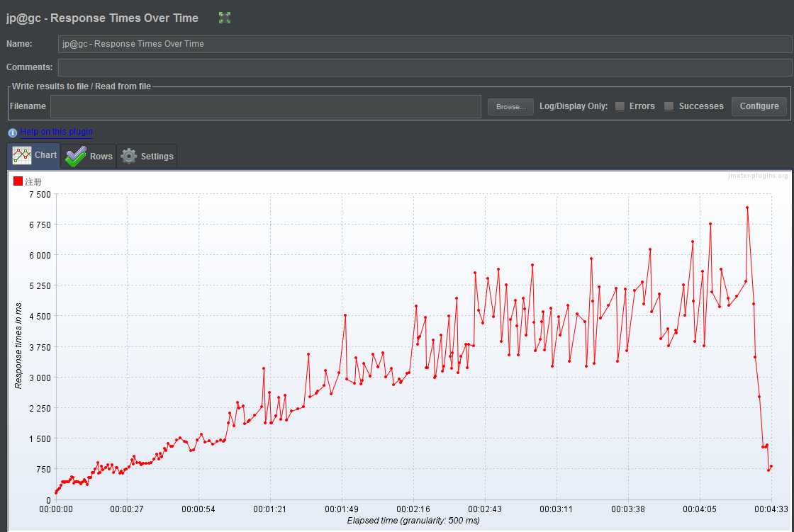Viewport: 794px width, 532px height.
Task: Click the Elapsed time axis title
Action: tap(413, 521)
